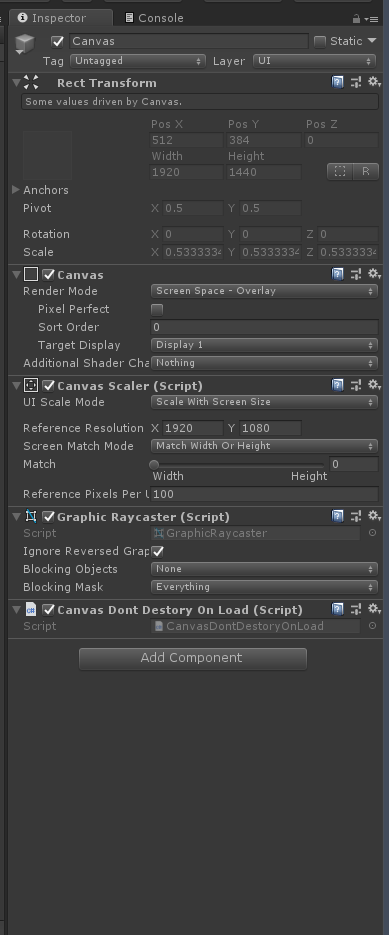Open gear menu of Canvas Scaler component
This screenshot has height=935, width=389.
(x=374, y=385)
